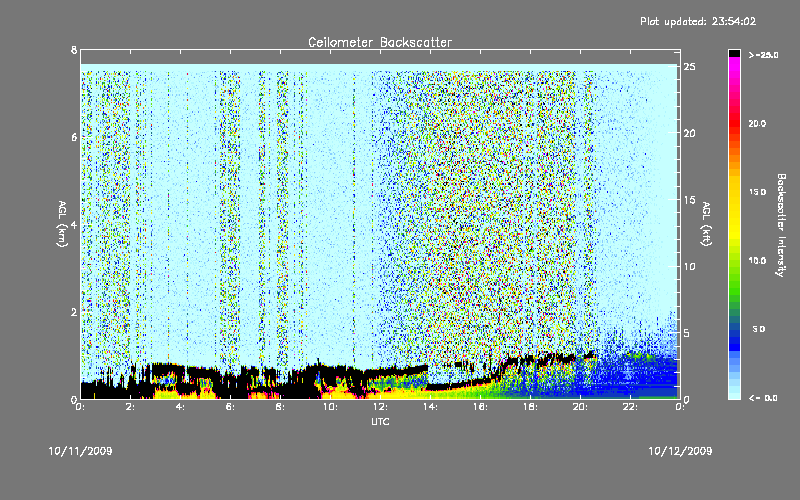Click the "5.0" colorbar value label
Viewport: 800px width, 500px height.
pos(759,329)
